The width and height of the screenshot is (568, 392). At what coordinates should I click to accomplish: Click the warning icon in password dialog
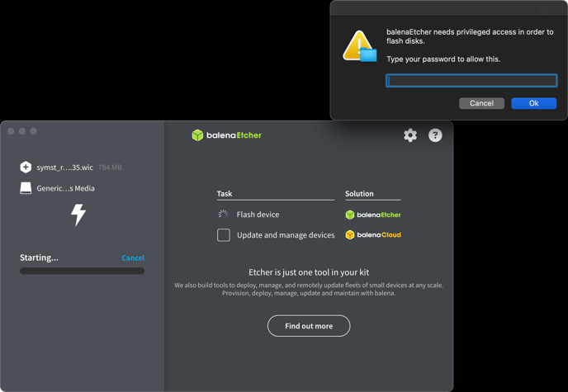coord(359,46)
